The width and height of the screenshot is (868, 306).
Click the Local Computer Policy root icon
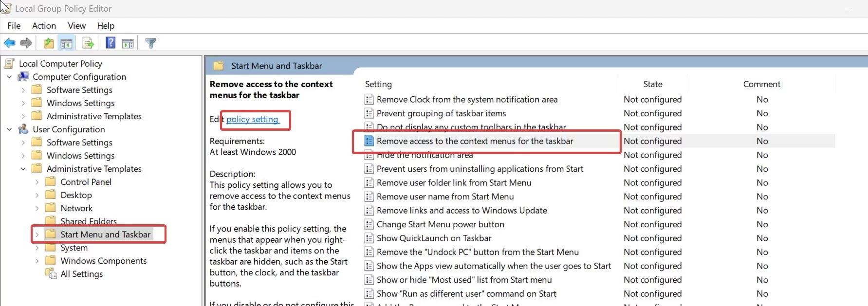[x=9, y=63]
